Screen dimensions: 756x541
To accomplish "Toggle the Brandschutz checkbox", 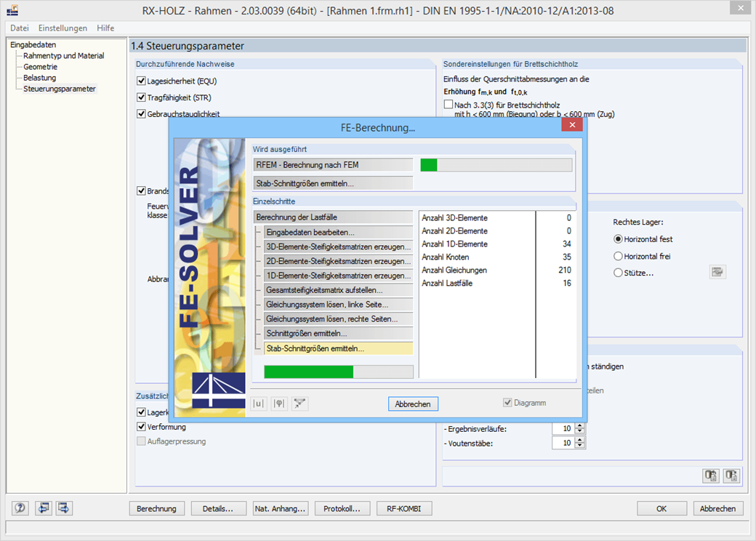I will (x=141, y=191).
